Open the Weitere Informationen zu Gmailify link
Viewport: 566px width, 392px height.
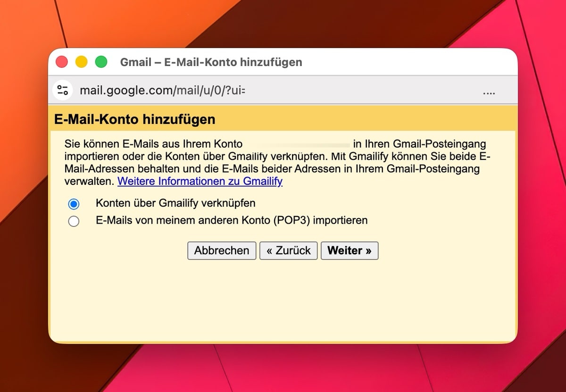200,181
